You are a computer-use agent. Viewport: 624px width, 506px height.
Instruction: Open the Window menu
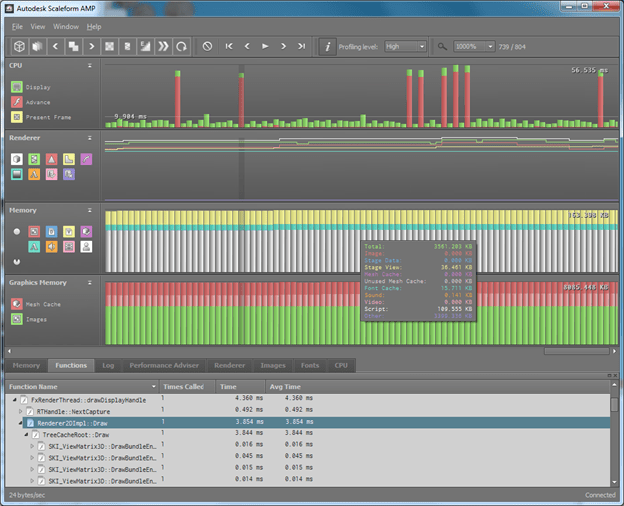tap(66, 27)
